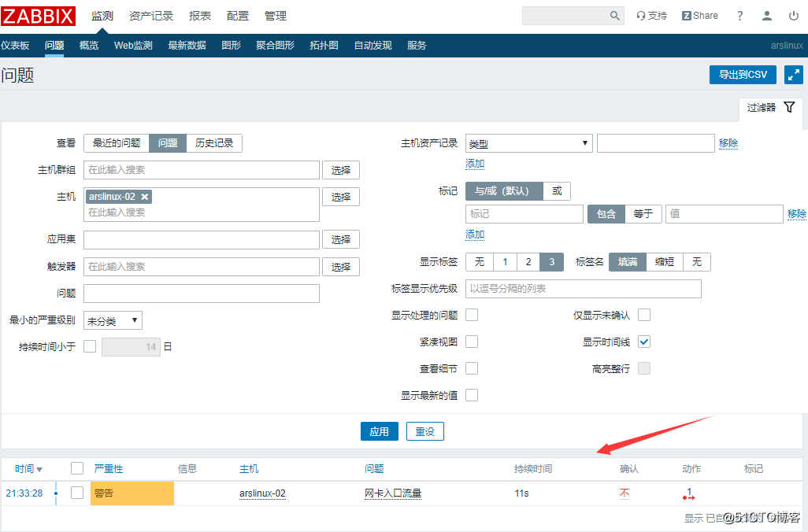Select 最近的问题 view option
Image resolution: width=808 pixels, height=532 pixels.
click(117, 143)
